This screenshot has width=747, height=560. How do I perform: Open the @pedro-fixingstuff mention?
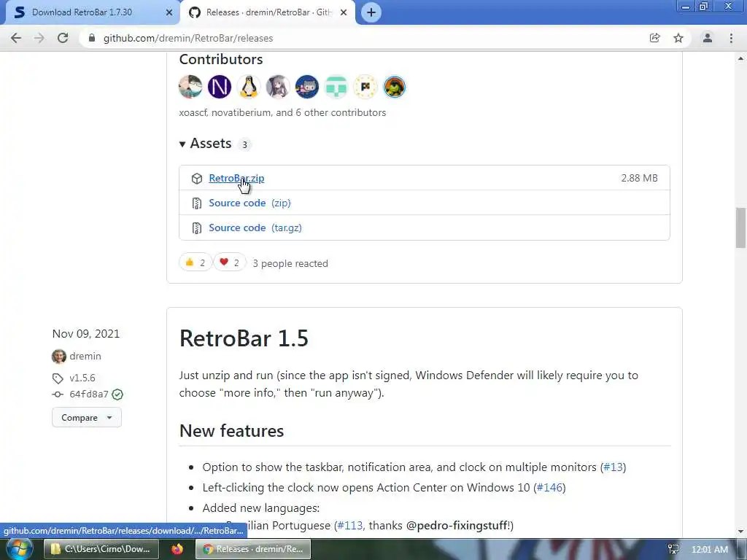457,525
